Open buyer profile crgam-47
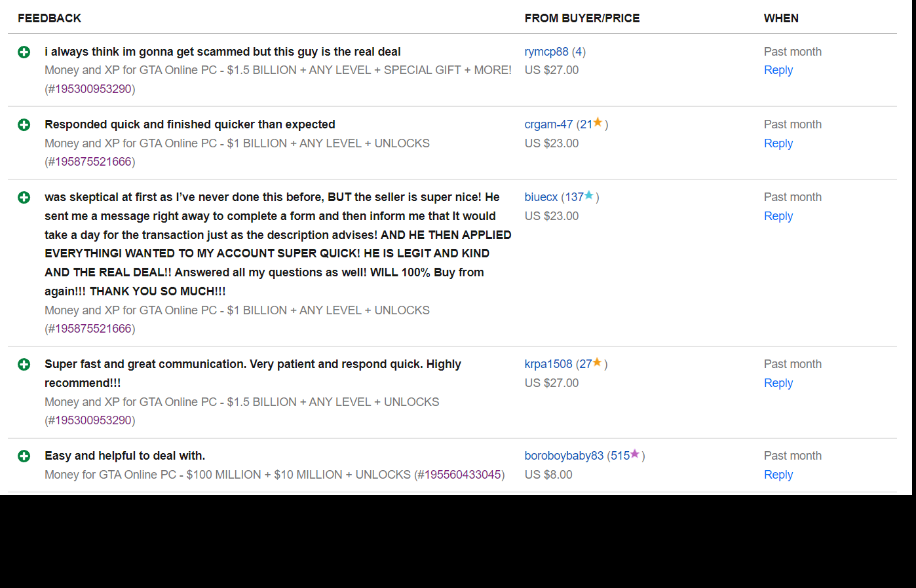The width and height of the screenshot is (916, 588). pyautogui.click(x=548, y=124)
